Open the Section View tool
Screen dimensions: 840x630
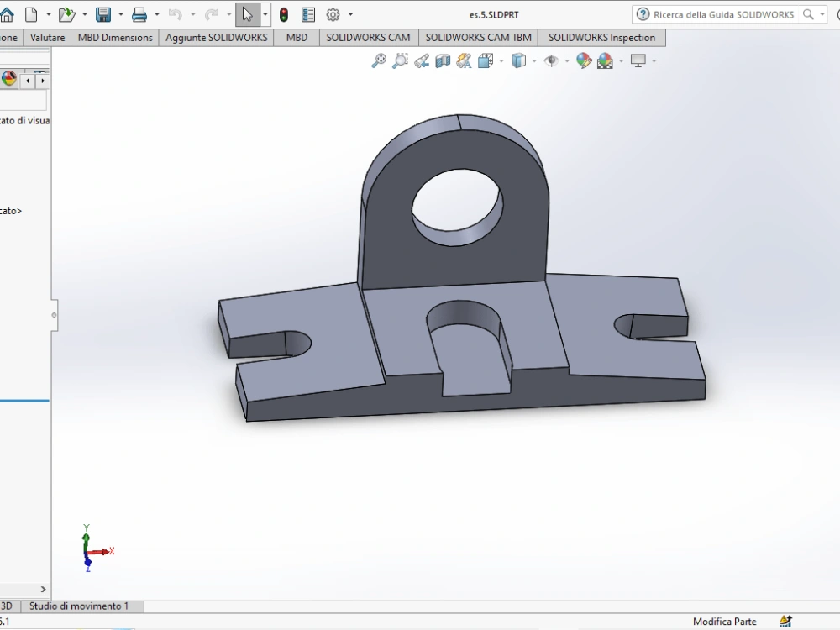point(443,60)
